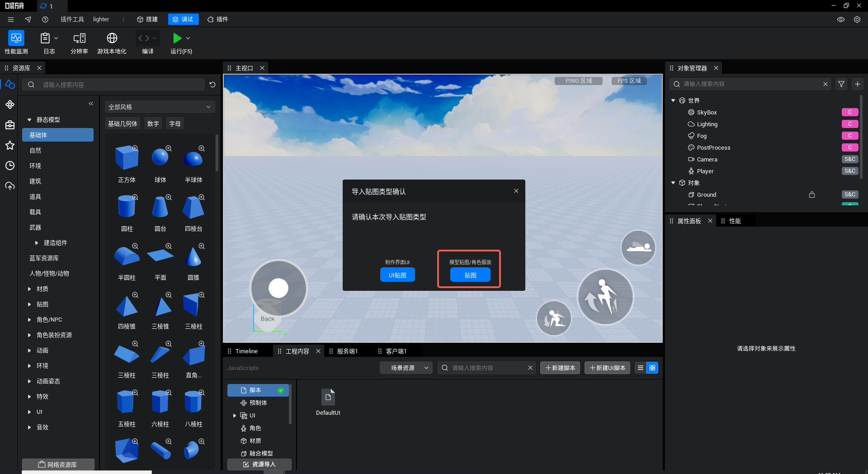Switch to the 插件 plugin tab
Viewport: 868px width, 474px height.
point(218,19)
